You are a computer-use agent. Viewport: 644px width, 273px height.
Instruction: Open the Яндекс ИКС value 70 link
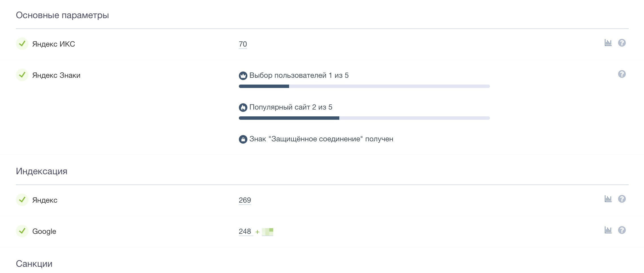[243, 44]
